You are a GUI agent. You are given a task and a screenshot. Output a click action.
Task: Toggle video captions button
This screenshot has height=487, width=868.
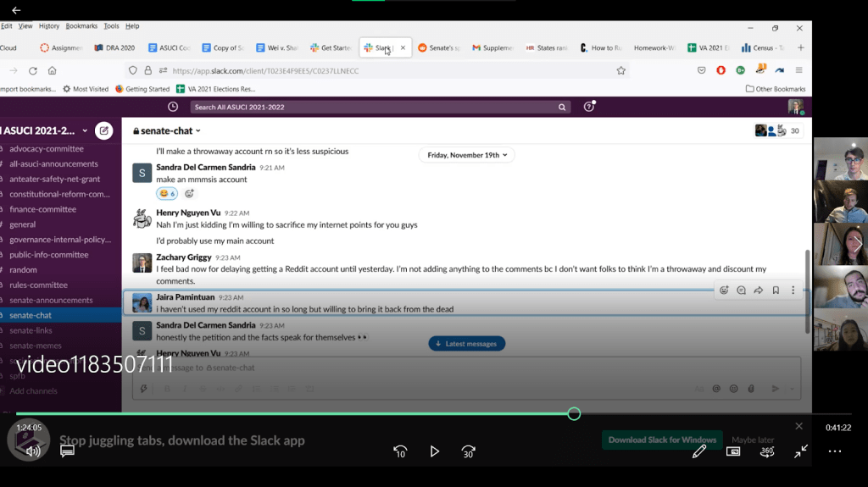tap(68, 451)
